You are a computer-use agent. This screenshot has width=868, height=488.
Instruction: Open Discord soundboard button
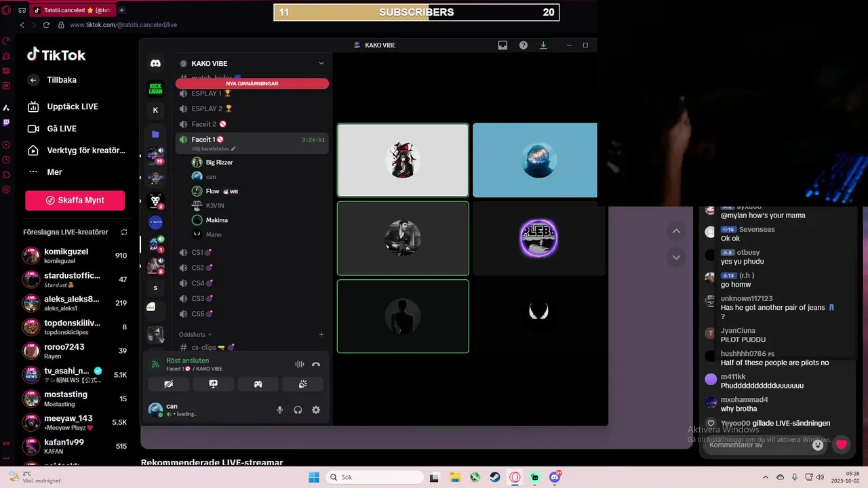tap(303, 384)
